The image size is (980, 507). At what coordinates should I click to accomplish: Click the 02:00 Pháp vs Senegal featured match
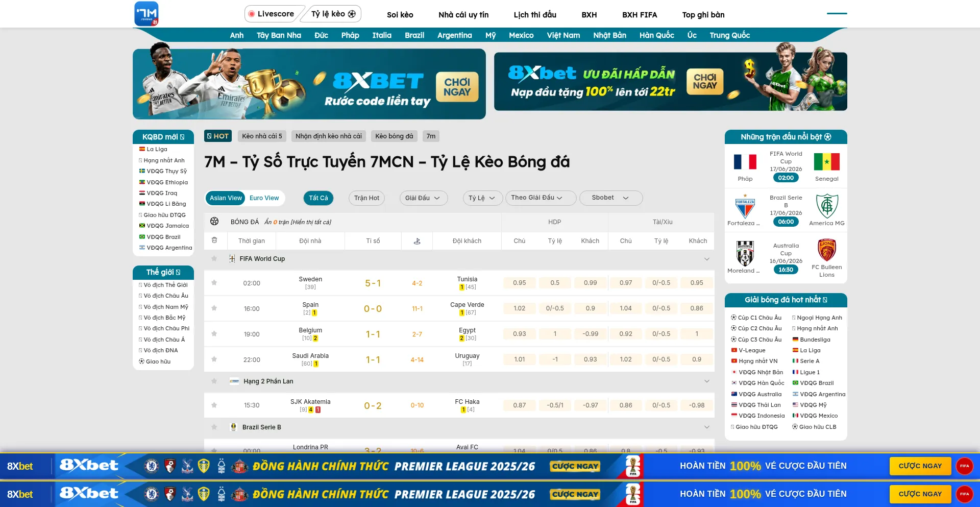[x=786, y=178]
